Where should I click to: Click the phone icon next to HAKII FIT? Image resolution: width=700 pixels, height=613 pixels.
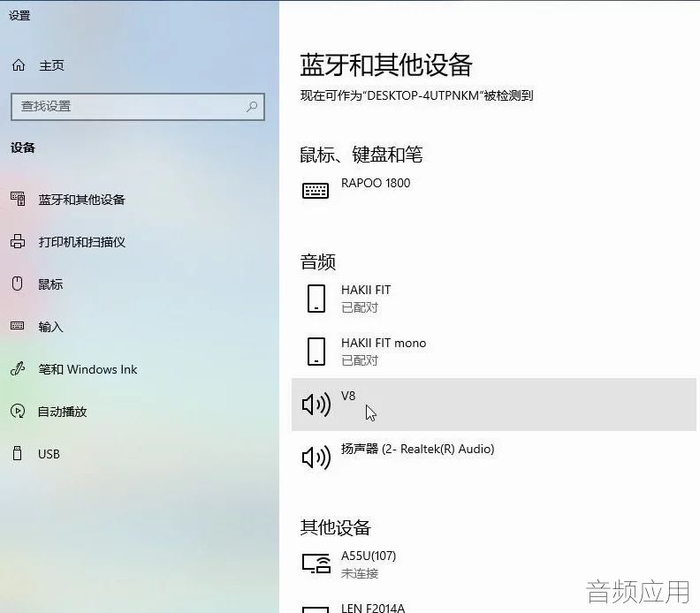pyautogui.click(x=316, y=298)
